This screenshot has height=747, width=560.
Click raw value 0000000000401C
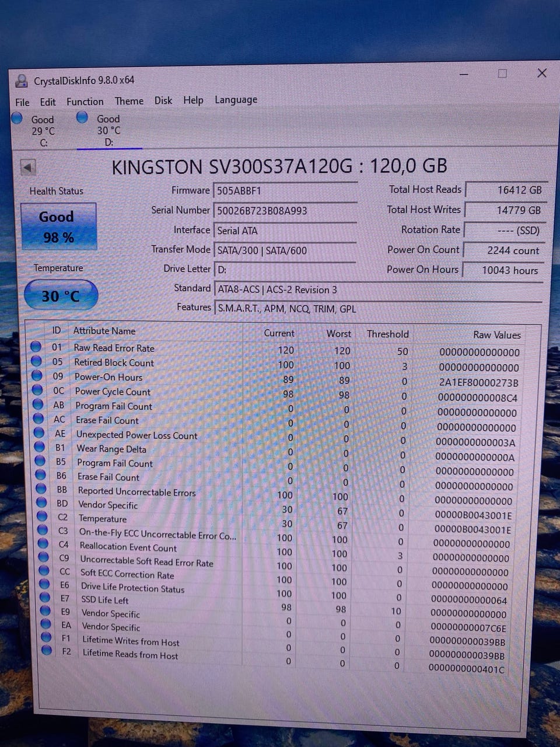click(x=466, y=669)
